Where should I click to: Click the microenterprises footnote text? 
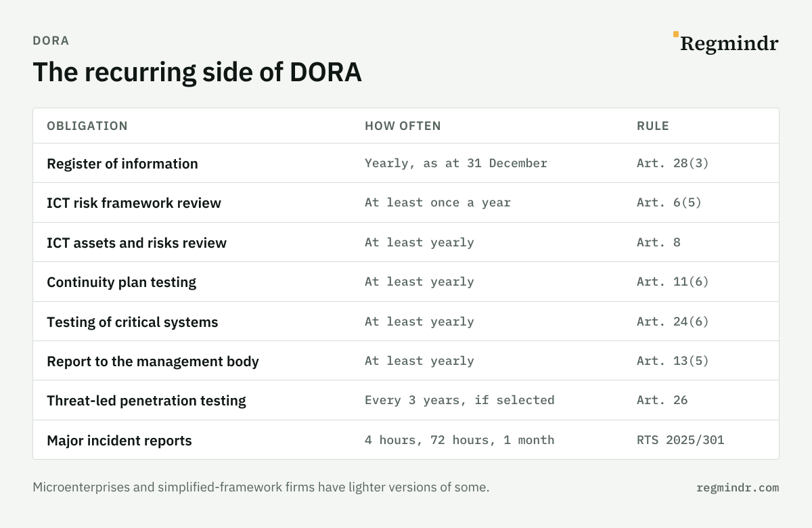261,487
